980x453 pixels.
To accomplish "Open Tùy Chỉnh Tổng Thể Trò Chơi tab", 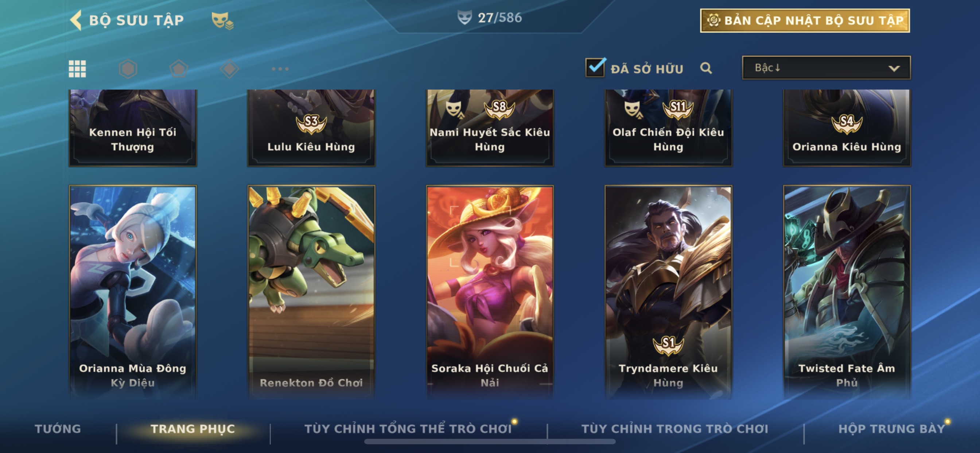I will [408, 429].
